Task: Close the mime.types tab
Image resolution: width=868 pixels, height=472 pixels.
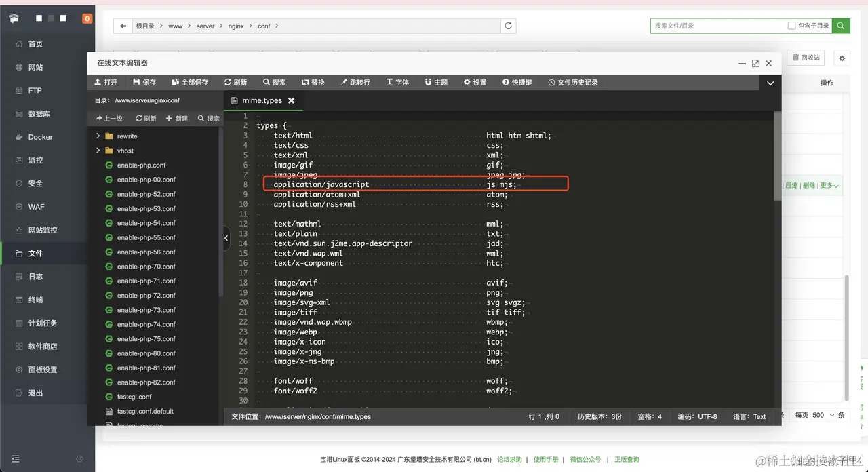Action: [292, 100]
